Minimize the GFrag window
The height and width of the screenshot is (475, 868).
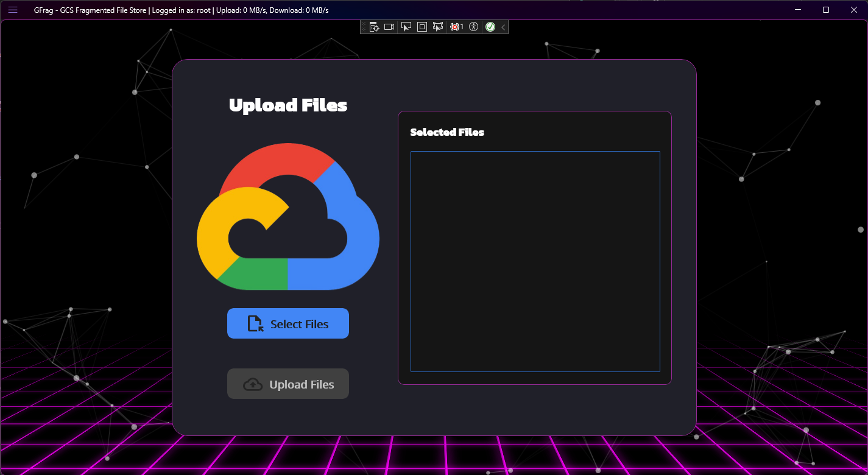pos(799,10)
